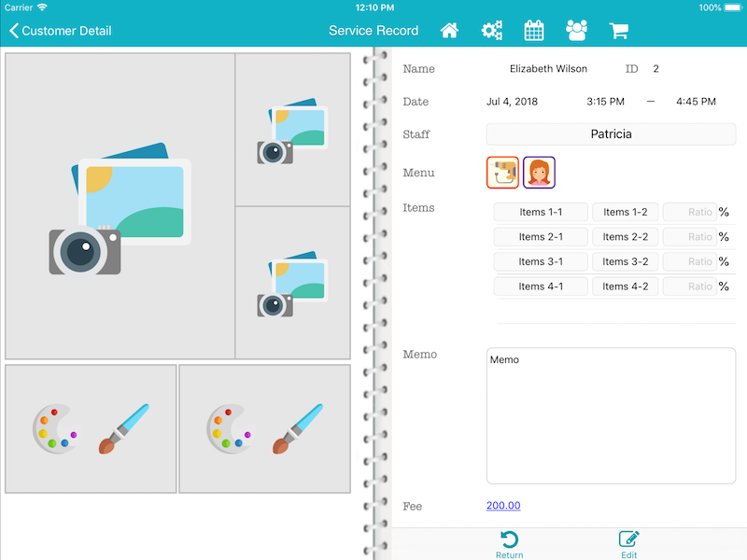The height and width of the screenshot is (560, 747).
Task: Open the Home icon in header
Action: coord(449,31)
